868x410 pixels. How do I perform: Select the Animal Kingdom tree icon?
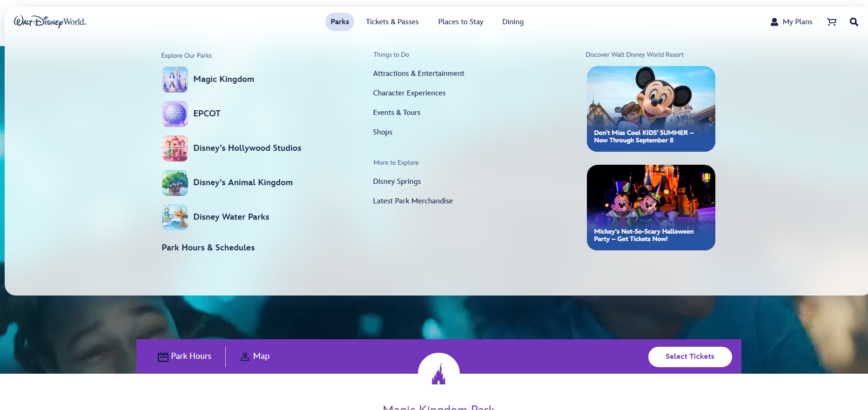(x=175, y=183)
